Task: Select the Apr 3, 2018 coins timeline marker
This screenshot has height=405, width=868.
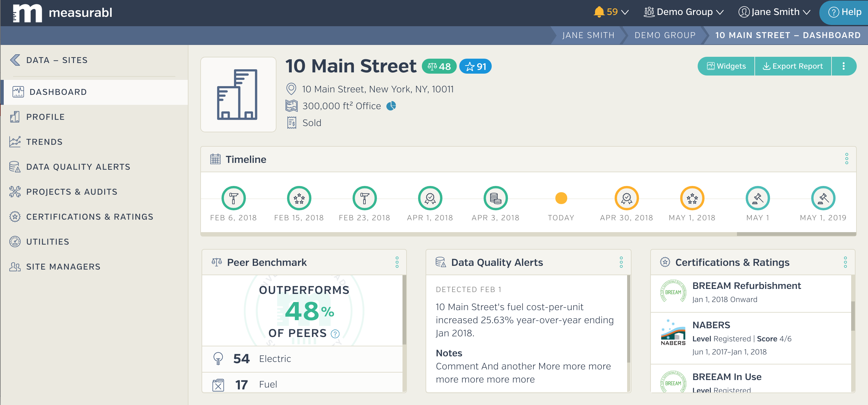Action: point(495,198)
